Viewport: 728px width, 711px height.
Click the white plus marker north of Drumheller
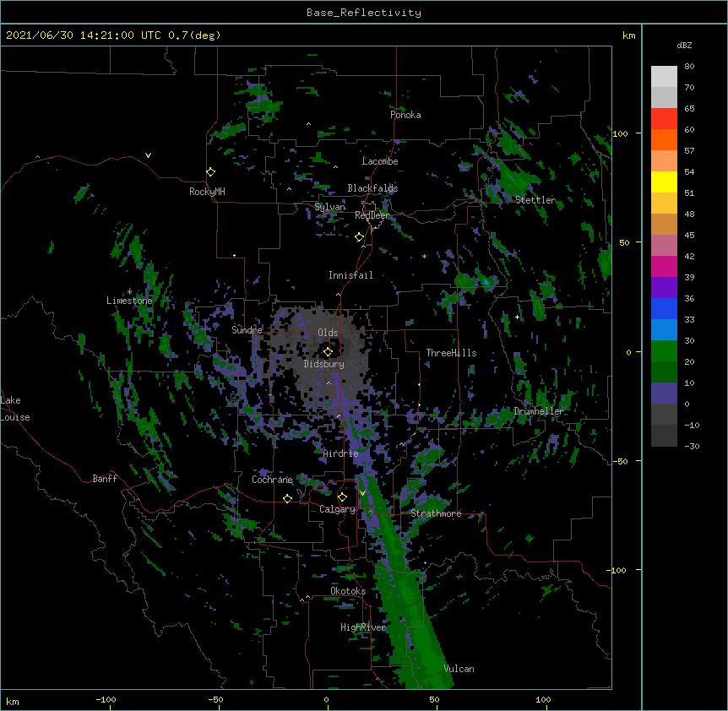tap(517, 317)
